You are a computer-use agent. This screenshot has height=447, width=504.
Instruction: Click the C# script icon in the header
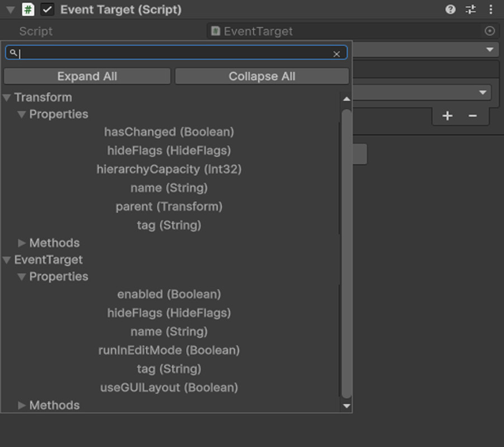click(x=27, y=9)
